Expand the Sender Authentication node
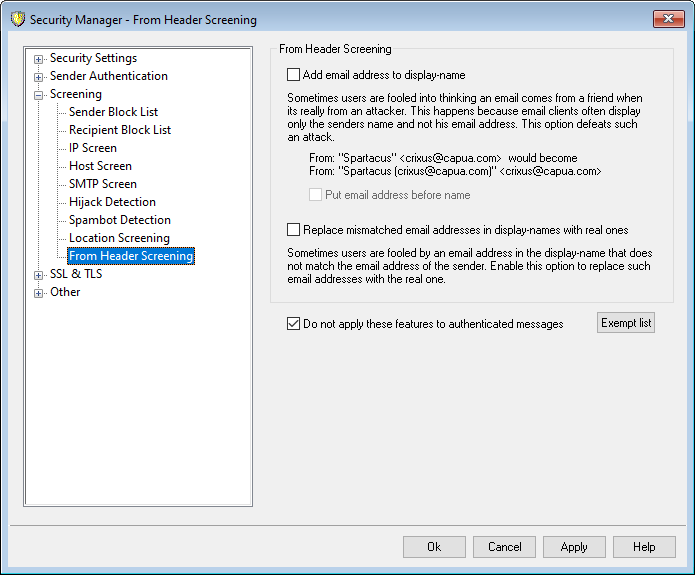Image resolution: width=695 pixels, height=575 pixels. [39, 77]
